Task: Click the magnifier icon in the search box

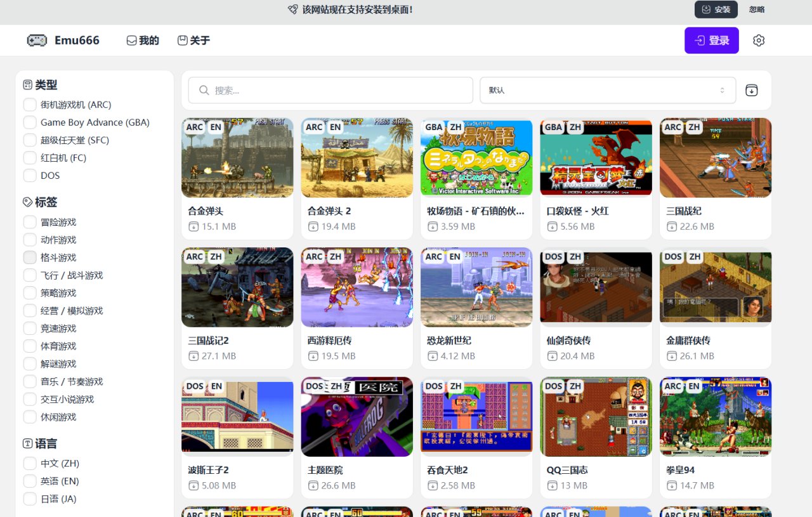Action: 204,90
